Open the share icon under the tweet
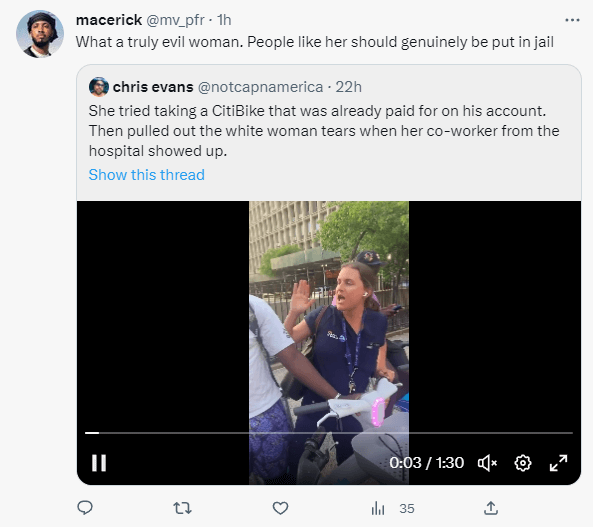This screenshot has height=527, width=593. 491,508
